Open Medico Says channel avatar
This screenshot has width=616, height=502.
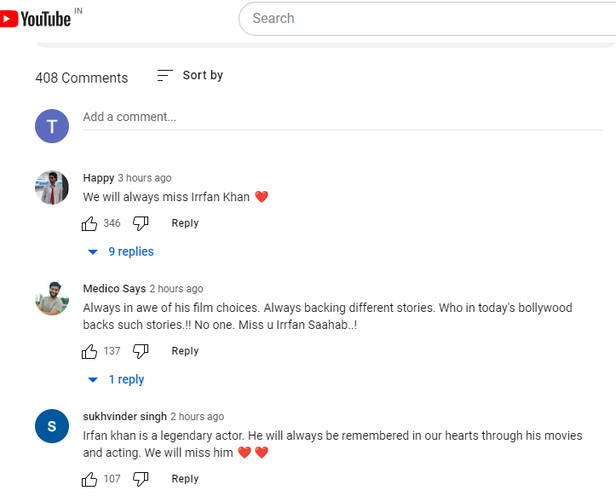52,298
